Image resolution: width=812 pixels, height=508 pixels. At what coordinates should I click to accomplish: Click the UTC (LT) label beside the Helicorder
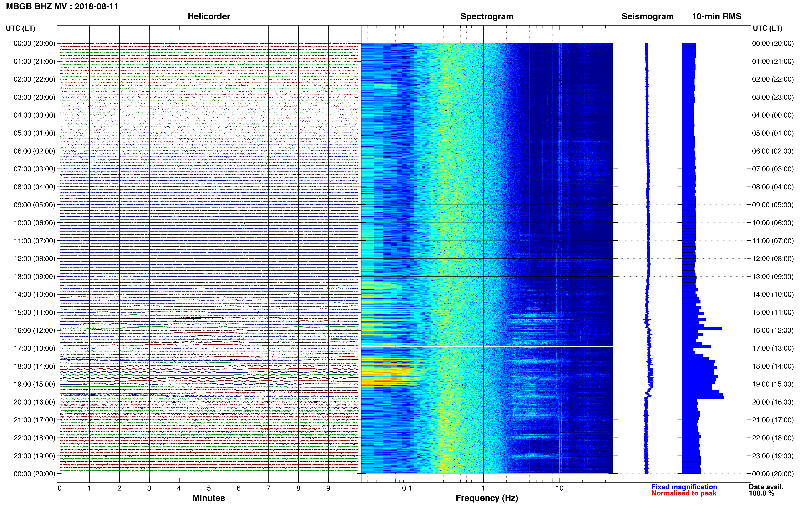[21, 28]
